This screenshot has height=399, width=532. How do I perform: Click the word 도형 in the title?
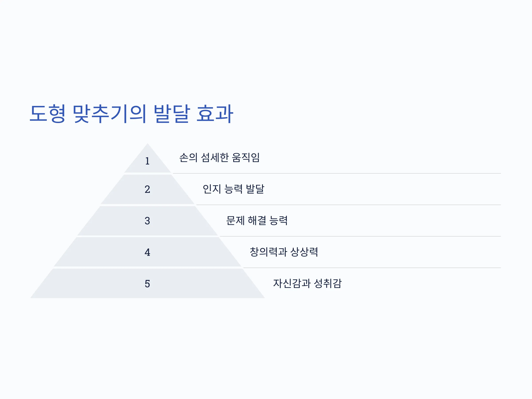(48, 114)
